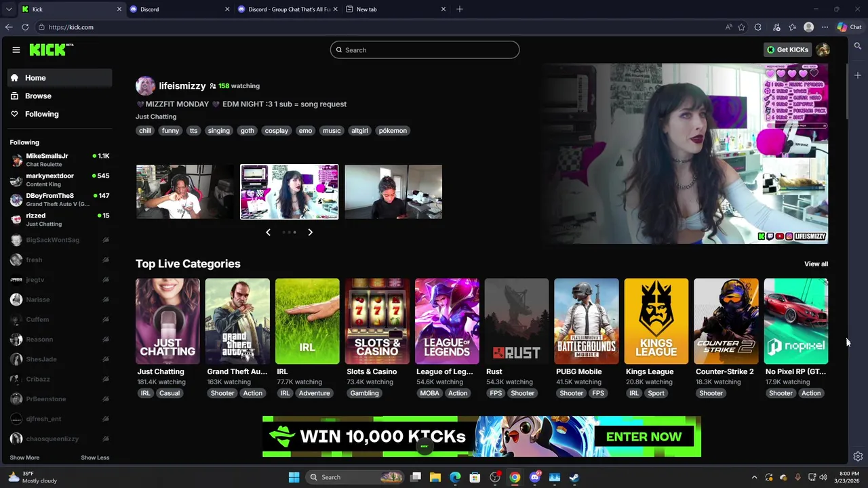View all top live categories
This screenshot has height=488, width=868.
(x=816, y=264)
